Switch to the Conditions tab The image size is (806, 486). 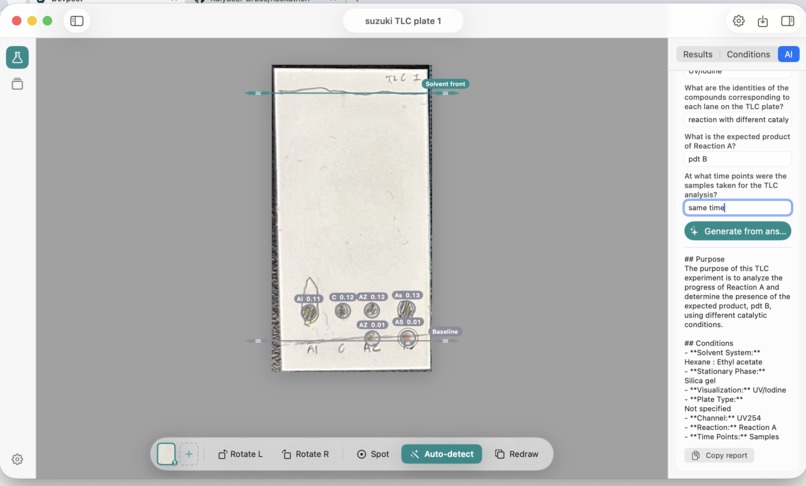pos(748,54)
